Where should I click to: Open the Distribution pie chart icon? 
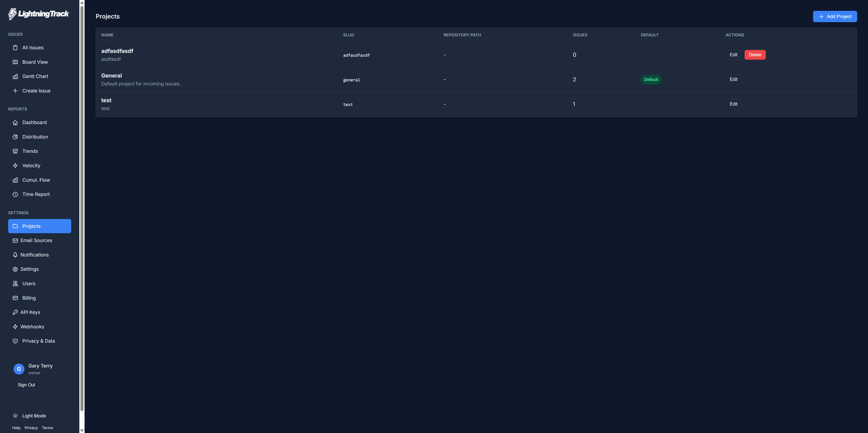15,137
